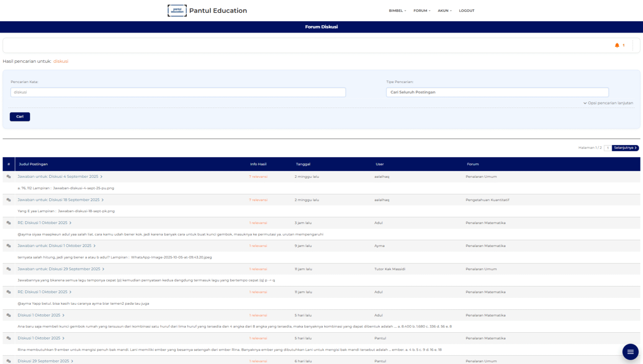Screen dimensions: 643x364
Task: Open post Jawaban untuk: Diskusi 18 September 2025
Action: tap(59, 200)
